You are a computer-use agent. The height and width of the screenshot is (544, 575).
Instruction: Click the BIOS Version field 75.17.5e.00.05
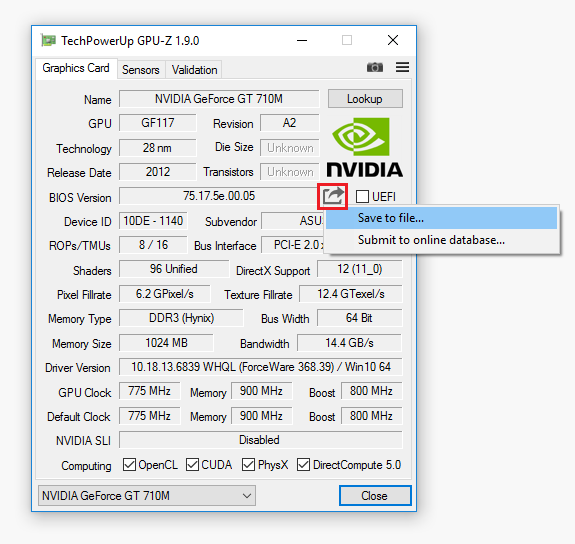point(219,196)
